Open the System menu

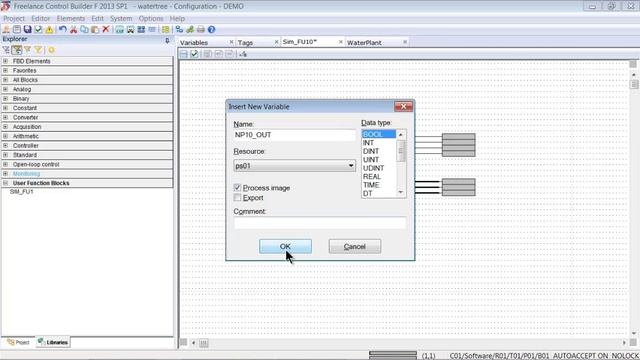[121, 18]
